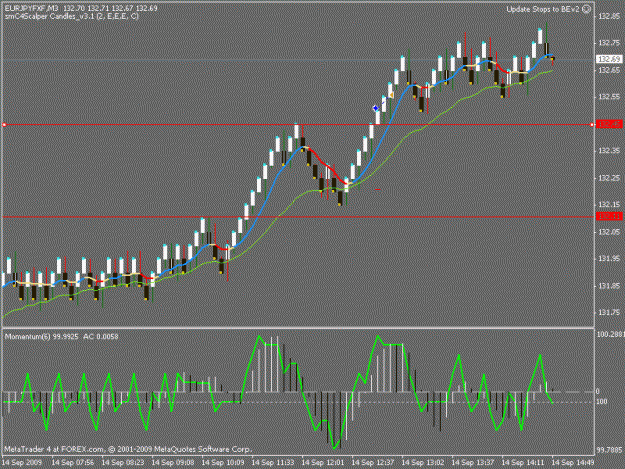Click the 'Update Stops to BEv2' label

[542, 9]
